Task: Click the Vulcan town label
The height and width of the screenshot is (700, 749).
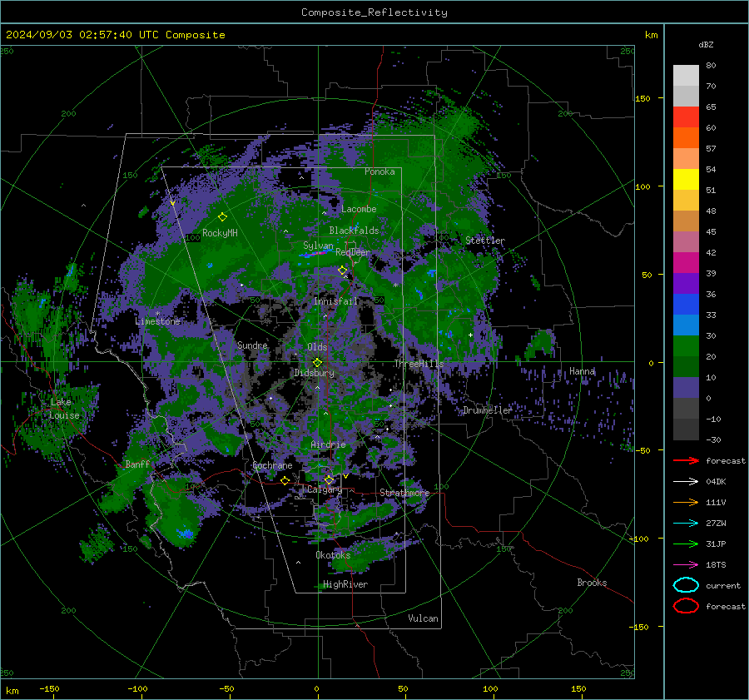Action: [x=424, y=618]
